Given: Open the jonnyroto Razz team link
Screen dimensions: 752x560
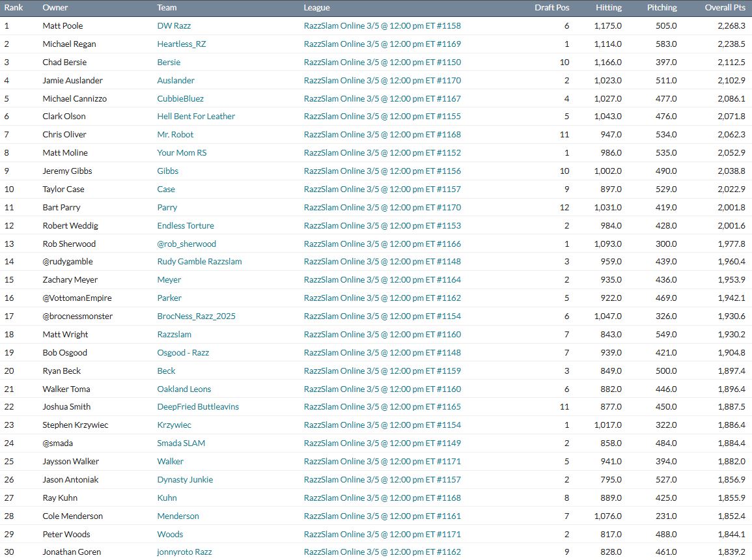Looking at the screenshot, I should (185, 552).
